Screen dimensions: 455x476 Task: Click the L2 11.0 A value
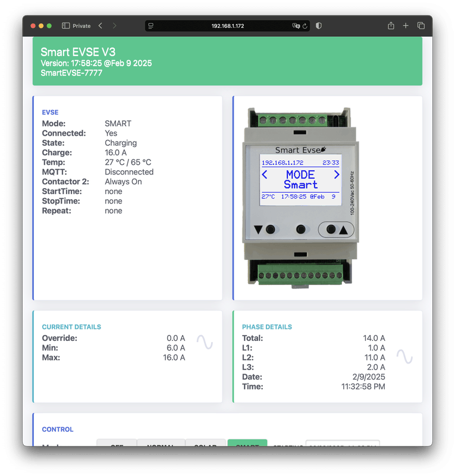(375, 358)
